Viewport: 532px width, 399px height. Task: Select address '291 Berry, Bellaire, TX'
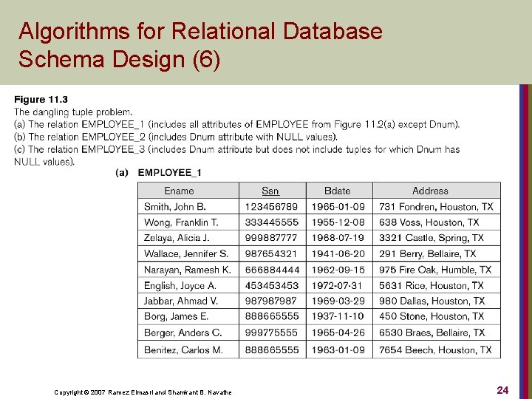pos(428,253)
